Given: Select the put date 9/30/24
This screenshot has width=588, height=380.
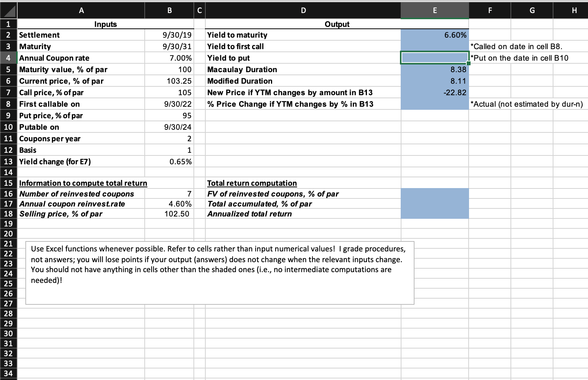Looking at the screenshot, I should point(169,127).
